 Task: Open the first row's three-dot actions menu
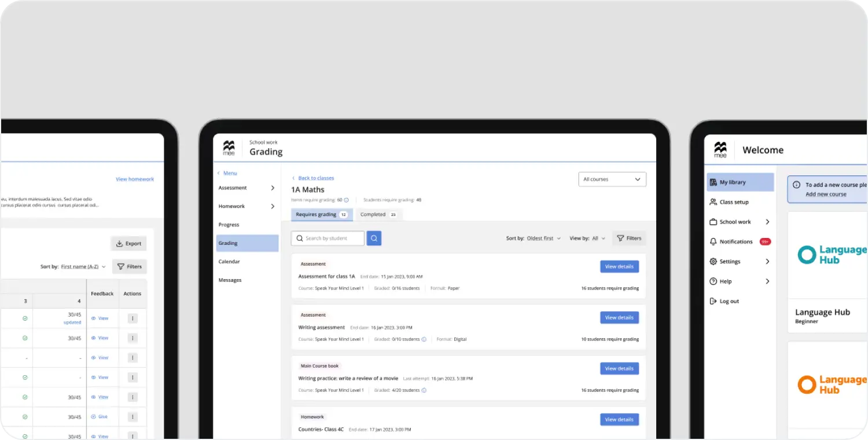point(133,318)
